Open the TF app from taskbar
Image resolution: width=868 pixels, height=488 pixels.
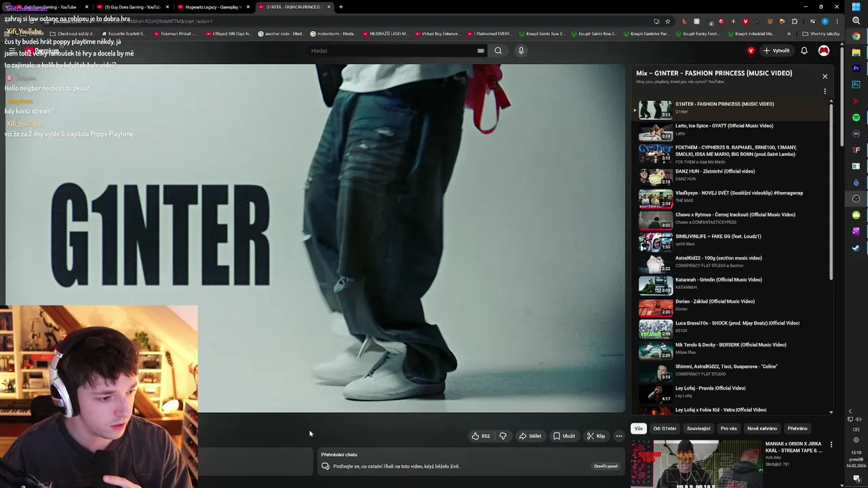tap(856, 150)
